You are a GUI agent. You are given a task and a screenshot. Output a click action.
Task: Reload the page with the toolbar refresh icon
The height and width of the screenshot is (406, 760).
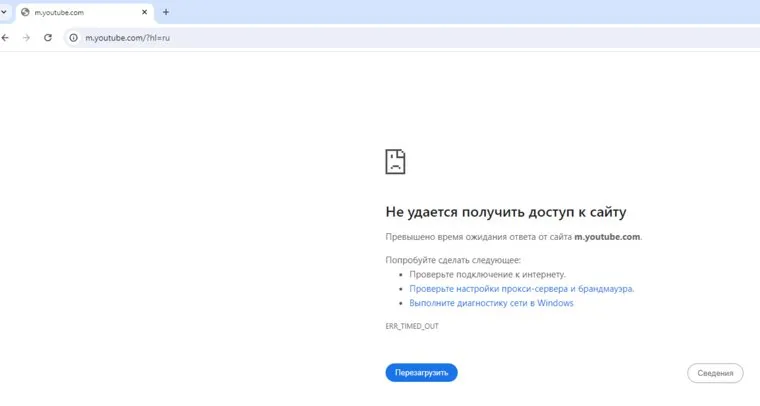click(48, 37)
